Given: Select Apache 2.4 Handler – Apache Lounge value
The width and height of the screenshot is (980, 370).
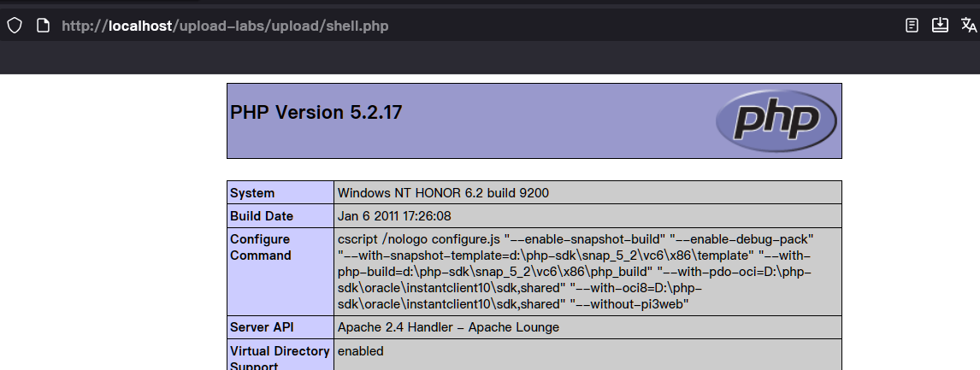Looking at the screenshot, I should tap(448, 327).
